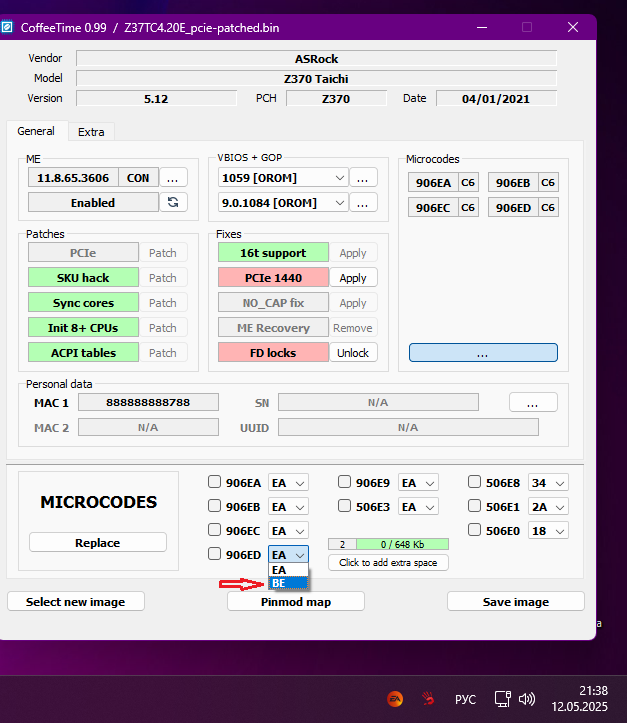
Task: Click the 16t support status label
Action: click(x=273, y=253)
